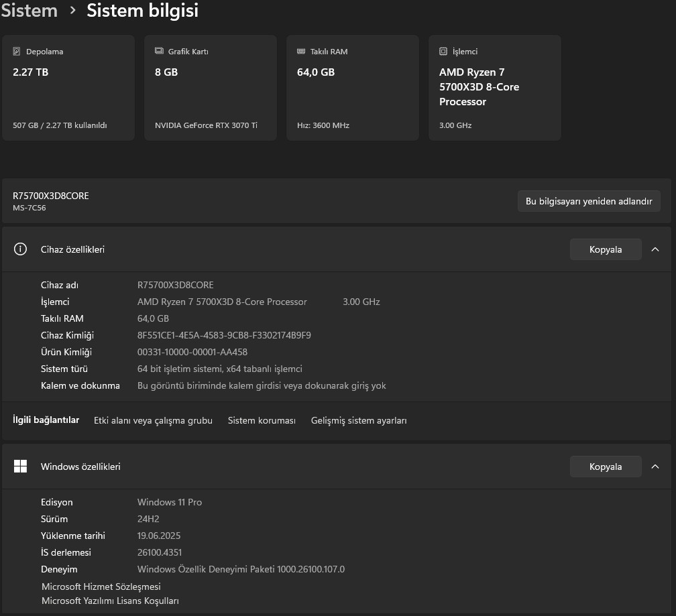Viewport: 676px width, 616px height.
Task: Click the Sistem bilgisi page title
Action: coord(142,10)
